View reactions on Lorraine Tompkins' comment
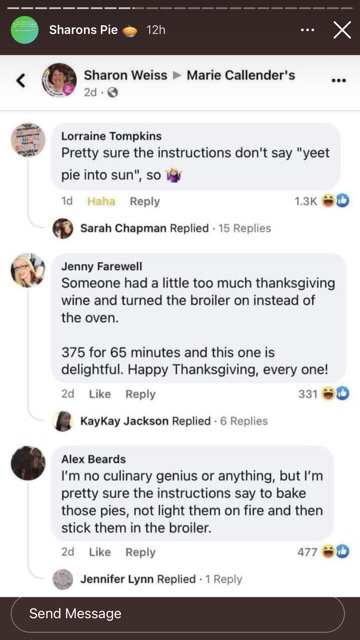360x640 pixels. point(322,201)
